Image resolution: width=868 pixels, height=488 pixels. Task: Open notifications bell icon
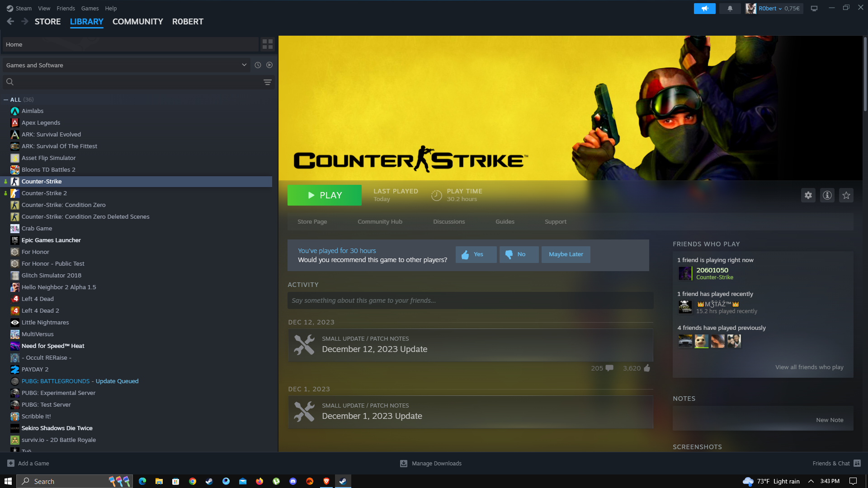tap(730, 9)
